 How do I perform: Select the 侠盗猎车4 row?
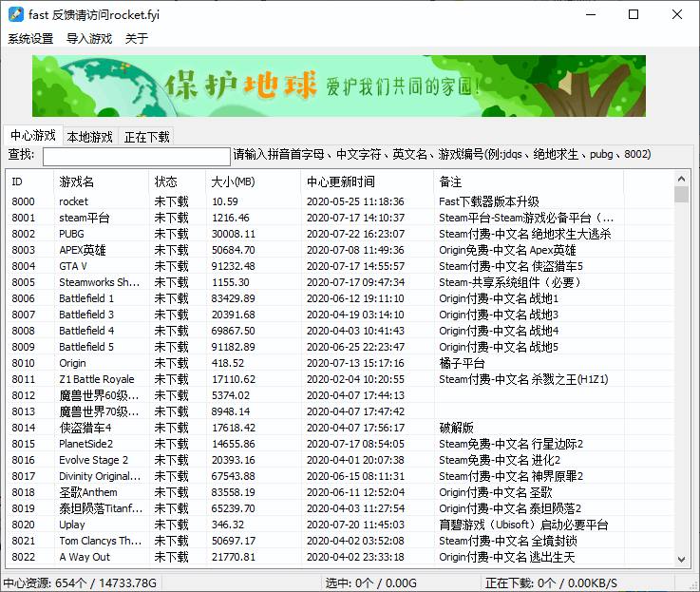coord(339,428)
